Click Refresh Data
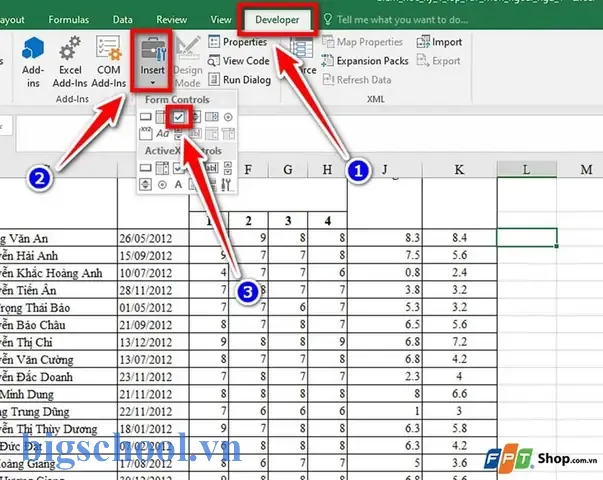Viewport: 603px width, 480px height. [357, 80]
